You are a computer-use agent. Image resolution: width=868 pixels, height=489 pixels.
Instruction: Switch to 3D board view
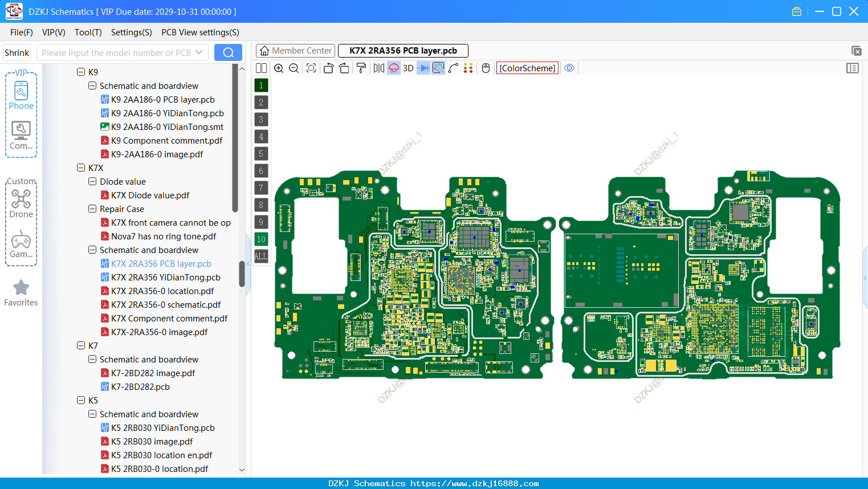[x=408, y=68]
